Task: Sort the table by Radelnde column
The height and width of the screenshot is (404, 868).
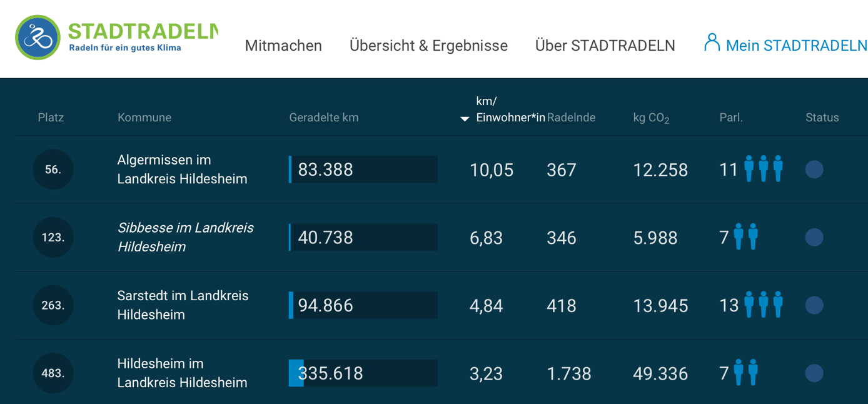Action: pos(571,118)
